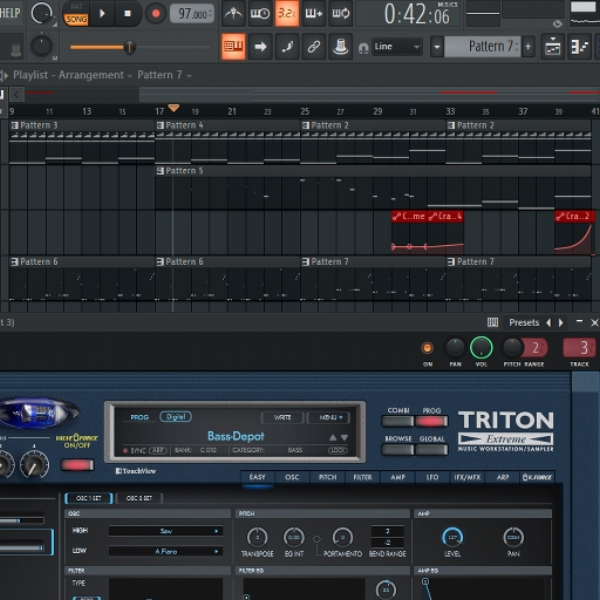Open the piano roll view icon

580,47
